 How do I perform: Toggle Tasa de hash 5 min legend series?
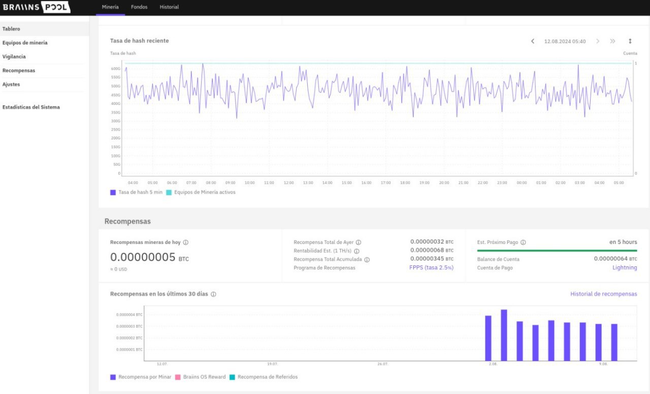pyautogui.click(x=136, y=192)
